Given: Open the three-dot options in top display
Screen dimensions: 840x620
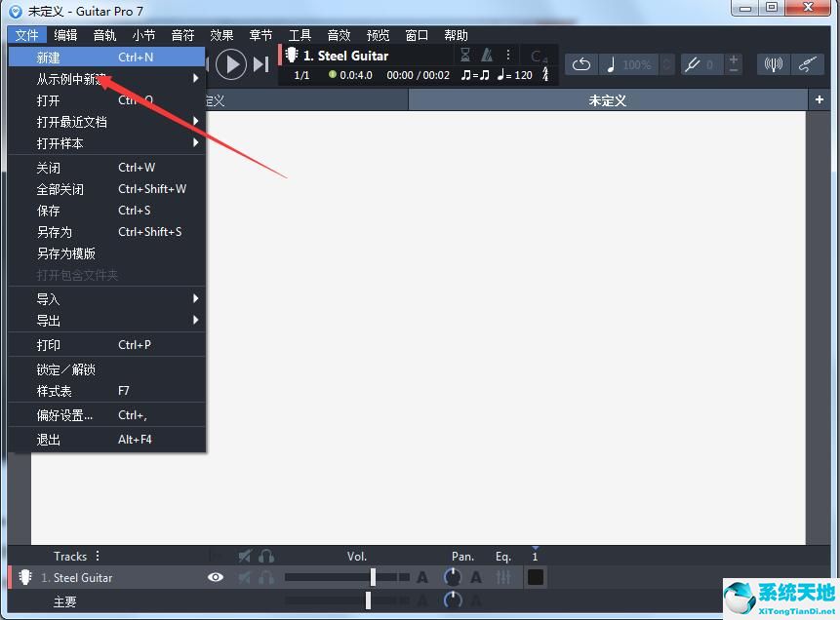Looking at the screenshot, I should [508, 55].
